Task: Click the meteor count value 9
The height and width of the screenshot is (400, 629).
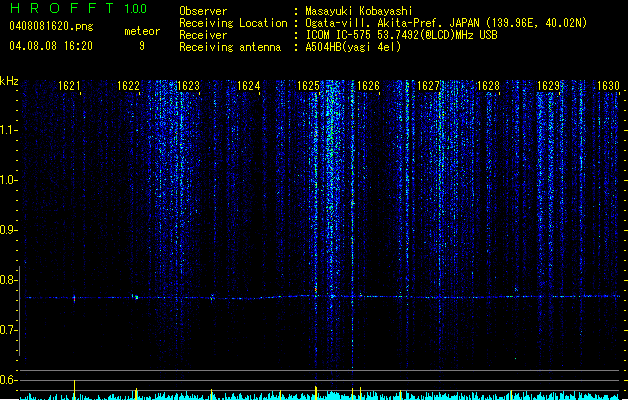Action: pos(142,46)
